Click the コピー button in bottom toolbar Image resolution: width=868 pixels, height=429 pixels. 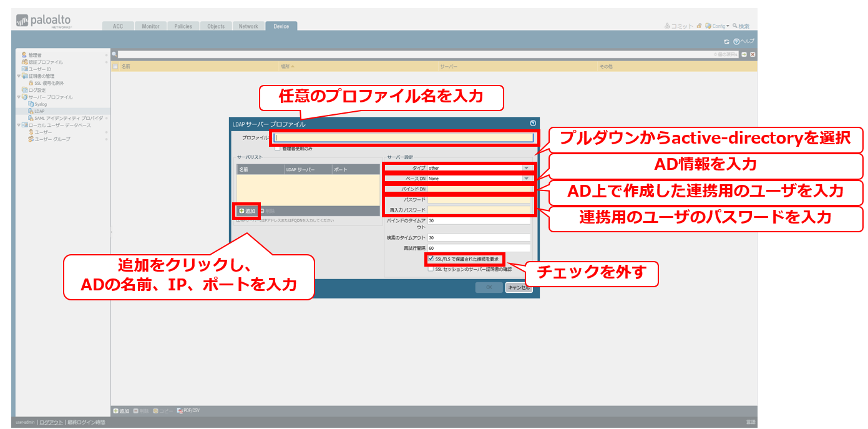[163, 411]
